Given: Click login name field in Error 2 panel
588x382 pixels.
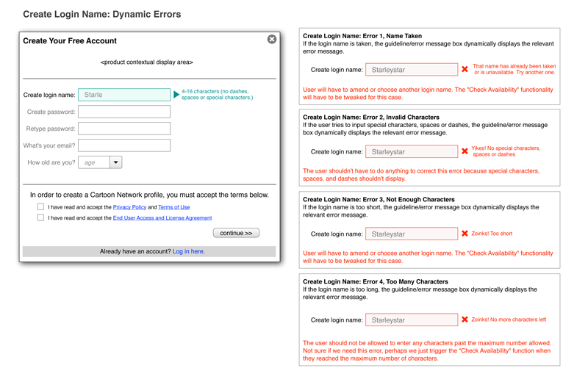Looking at the screenshot, I should tap(412, 151).
